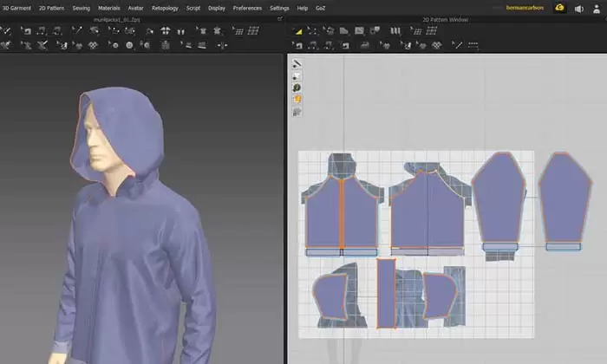The image size is (607, 364).
Task: Open the Sewing menu
Action: click(x=81, y=8)
